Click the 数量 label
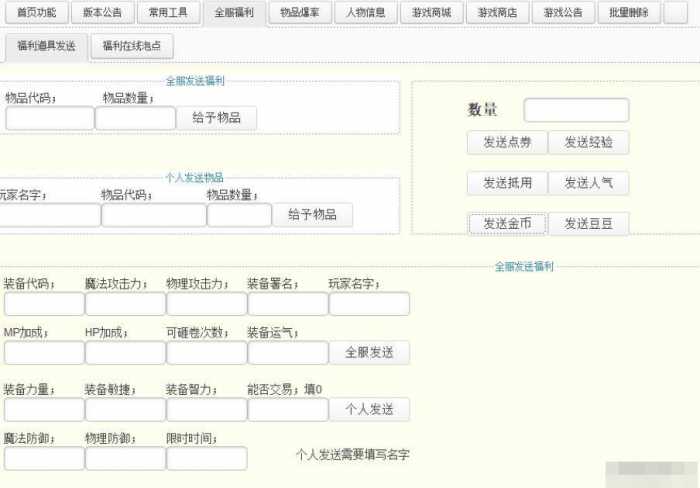The height and width of the screenshot is (488, 700). click(482, 110)
